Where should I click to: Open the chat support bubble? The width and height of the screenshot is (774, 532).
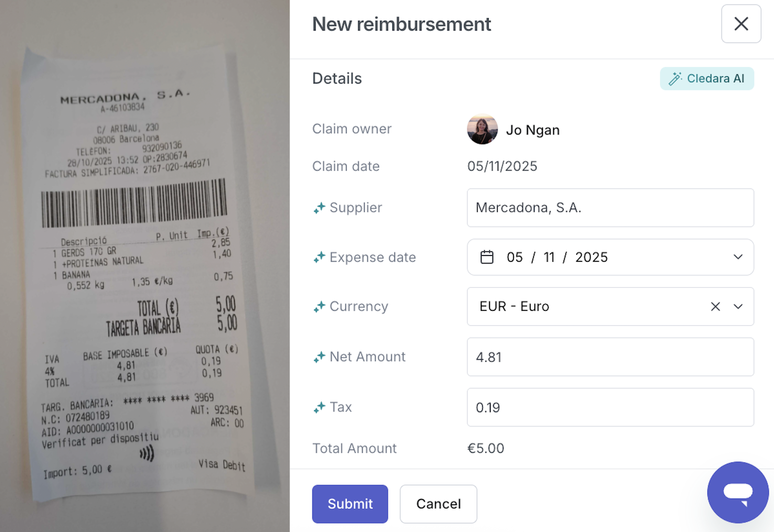738,492
